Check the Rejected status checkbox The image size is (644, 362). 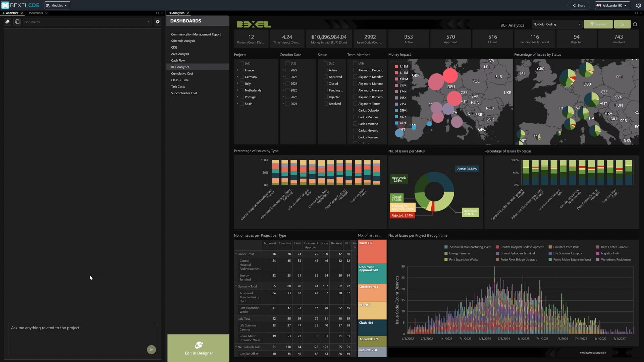click(326, 97)
